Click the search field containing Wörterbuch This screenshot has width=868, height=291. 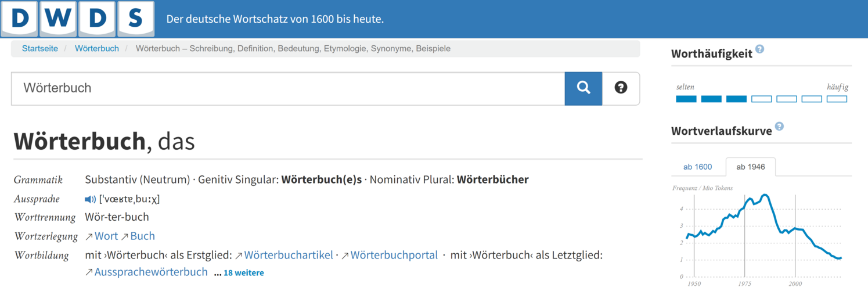pyautogui.click(x=287, y=88)
